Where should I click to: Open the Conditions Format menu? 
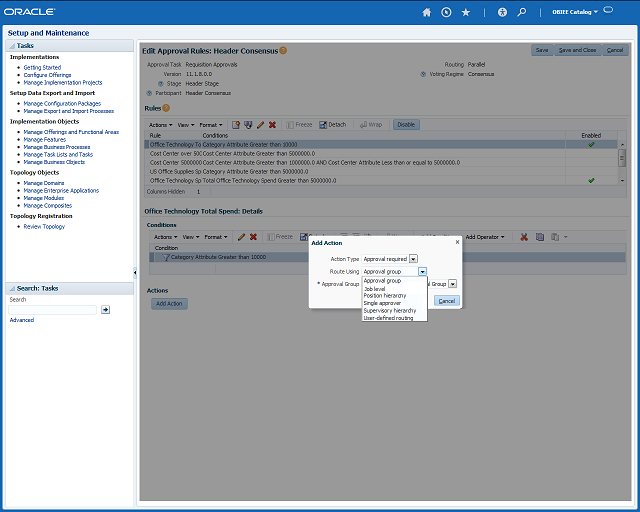[x=216, y=237]
